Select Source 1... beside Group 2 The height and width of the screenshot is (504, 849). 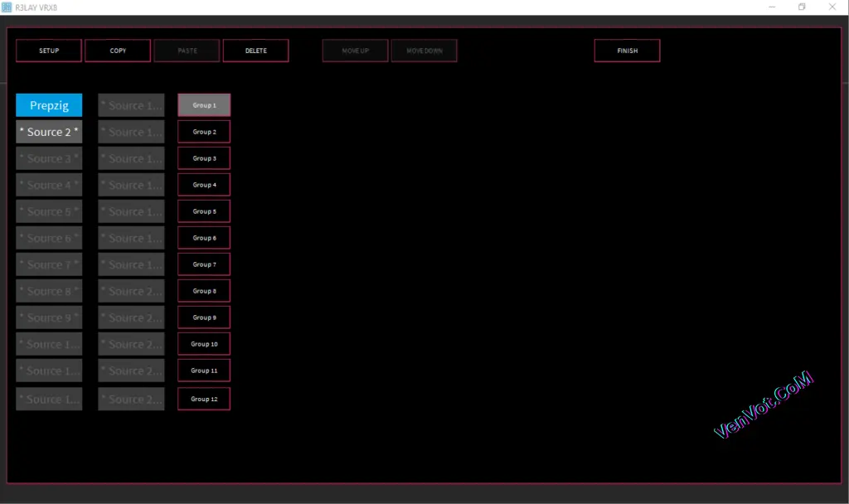click(131, 132)
